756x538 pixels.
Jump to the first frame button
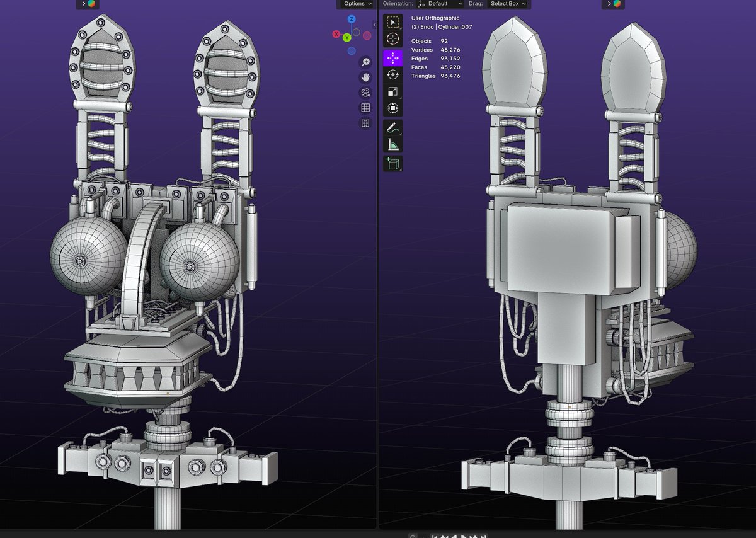435,536
